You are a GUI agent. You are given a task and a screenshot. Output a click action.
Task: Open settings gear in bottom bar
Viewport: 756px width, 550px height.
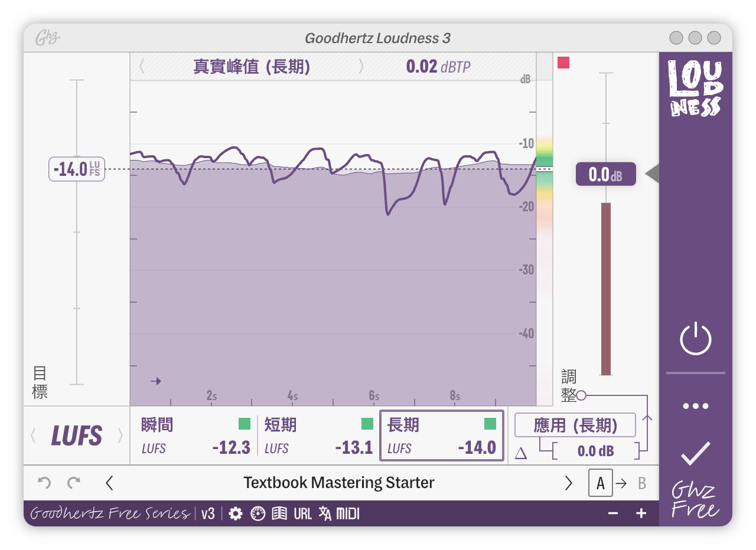[236, 514]
